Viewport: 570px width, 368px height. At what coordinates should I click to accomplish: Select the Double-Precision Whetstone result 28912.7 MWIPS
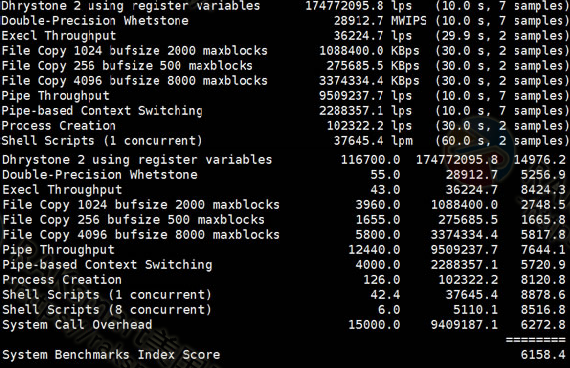point(380,21)
